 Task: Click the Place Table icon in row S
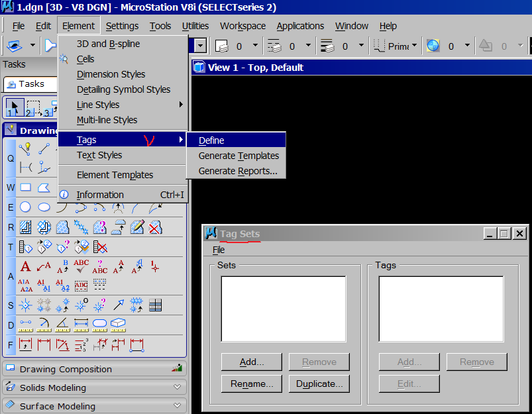click(155, 305)
